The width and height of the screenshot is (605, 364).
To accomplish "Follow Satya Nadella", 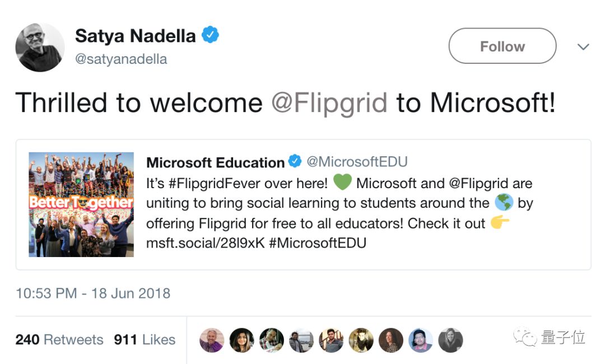I will [x=502, y=46].
